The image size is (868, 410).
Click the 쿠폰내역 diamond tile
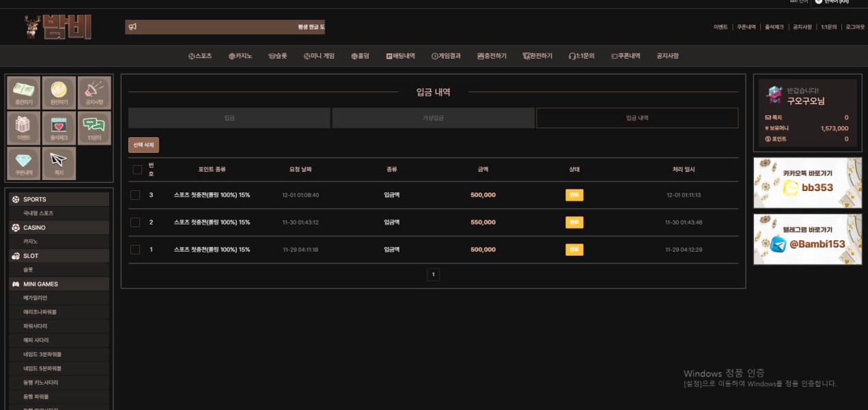click(x=24, y=164)
